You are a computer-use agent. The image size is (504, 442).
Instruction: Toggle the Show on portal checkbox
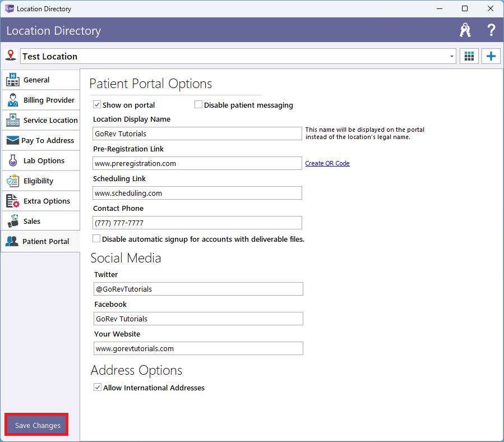click(97, 104)
